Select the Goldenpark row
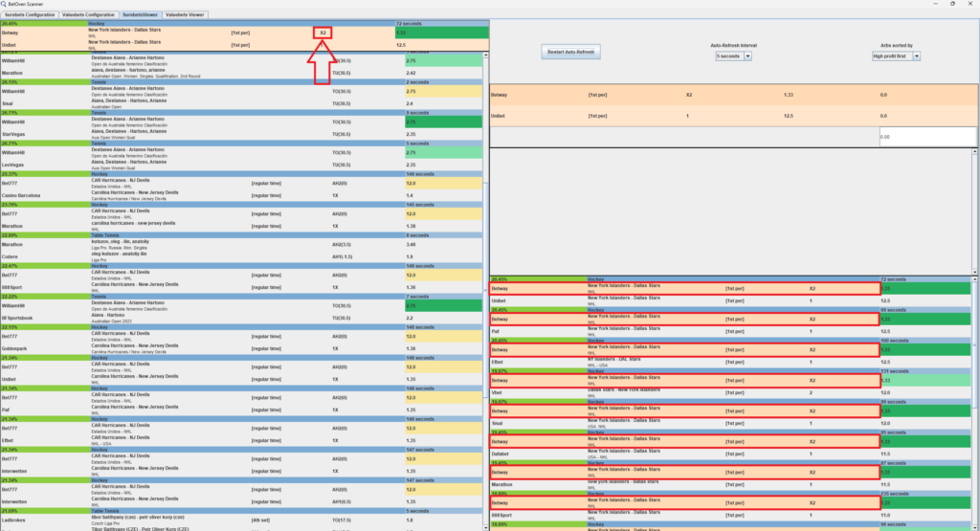The image size is (980, 531). coord(242,348)
